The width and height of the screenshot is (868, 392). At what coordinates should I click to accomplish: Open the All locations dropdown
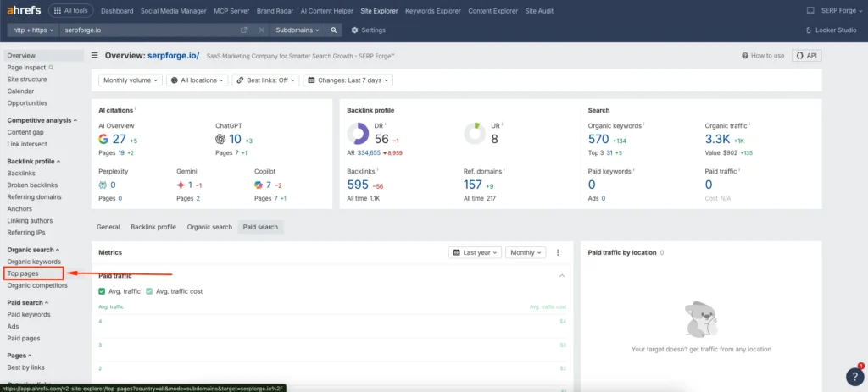click(x=198, y=80)
